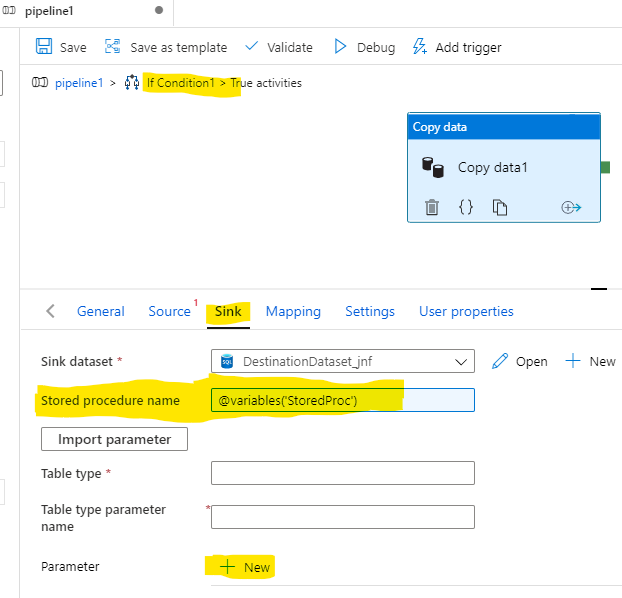Viewport: 622px width, 598px height.
Task: Add new Parameter via New
Action: (x=257, y=567)
